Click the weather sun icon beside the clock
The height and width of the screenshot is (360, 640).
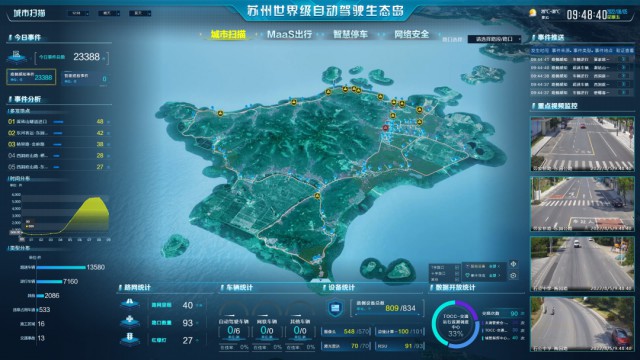(x=532, y=13)
